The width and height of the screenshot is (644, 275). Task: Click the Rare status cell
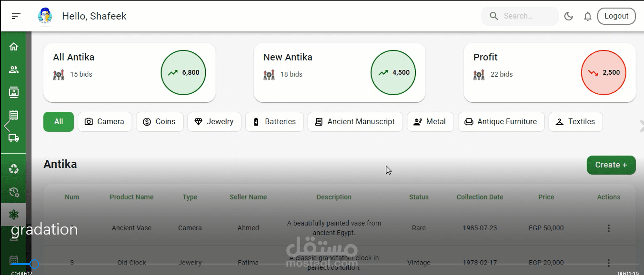coord(419,228)
